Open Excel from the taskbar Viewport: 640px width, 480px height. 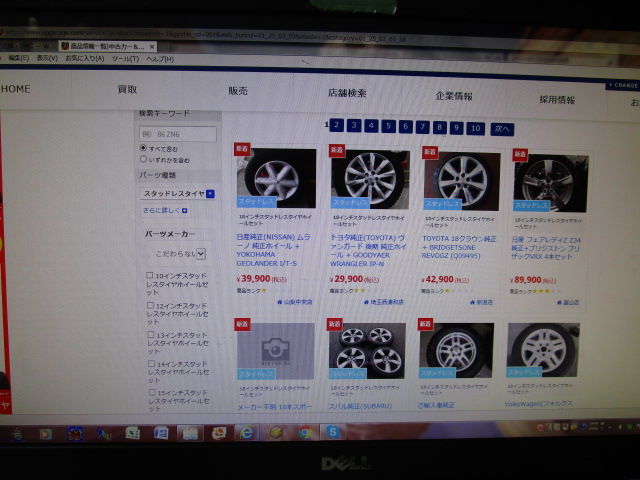132,433
